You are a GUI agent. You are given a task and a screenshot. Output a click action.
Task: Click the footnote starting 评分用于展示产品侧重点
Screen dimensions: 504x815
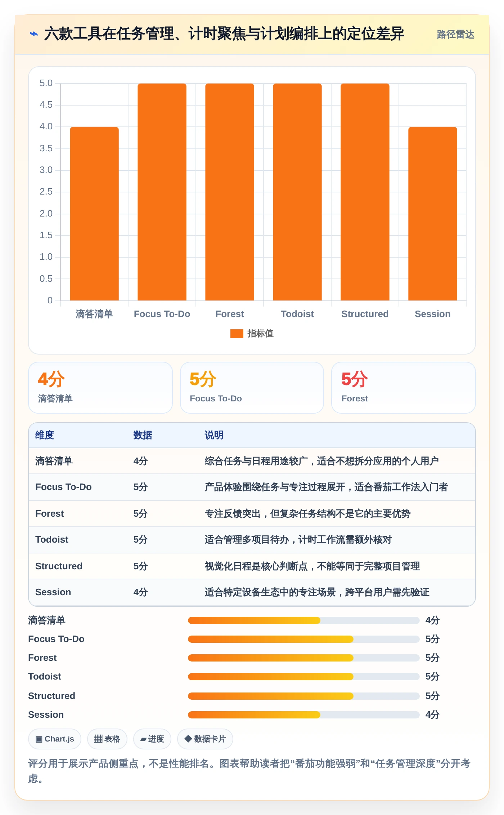[249, 771]
